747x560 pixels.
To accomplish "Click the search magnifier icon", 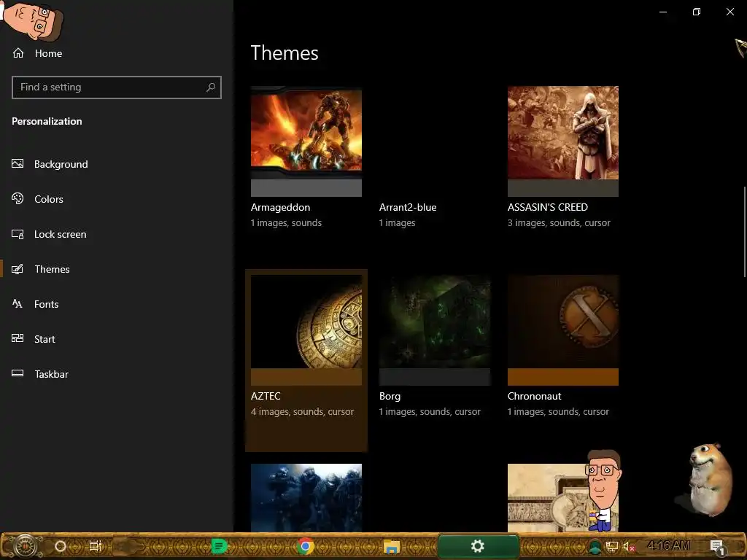I will pos(211,87).
